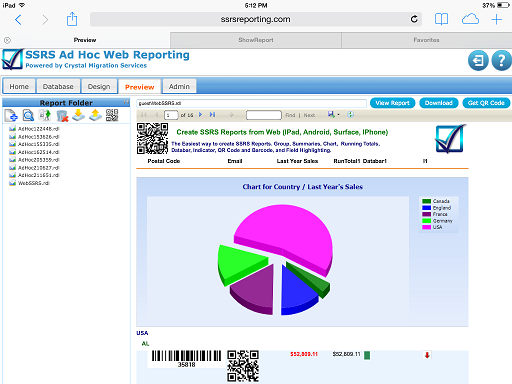This screenshot has height=384, width=512.
Task: Click the magenta USA legend swatch
Action: [426, 227]
